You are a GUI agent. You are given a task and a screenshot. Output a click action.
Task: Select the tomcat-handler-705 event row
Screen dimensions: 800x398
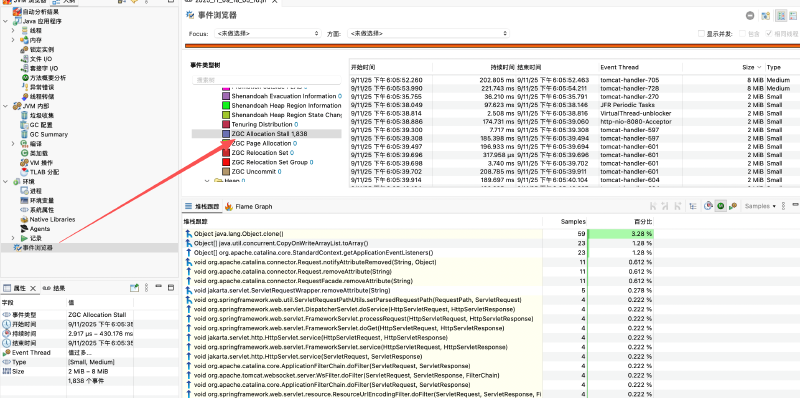[574, 80]
